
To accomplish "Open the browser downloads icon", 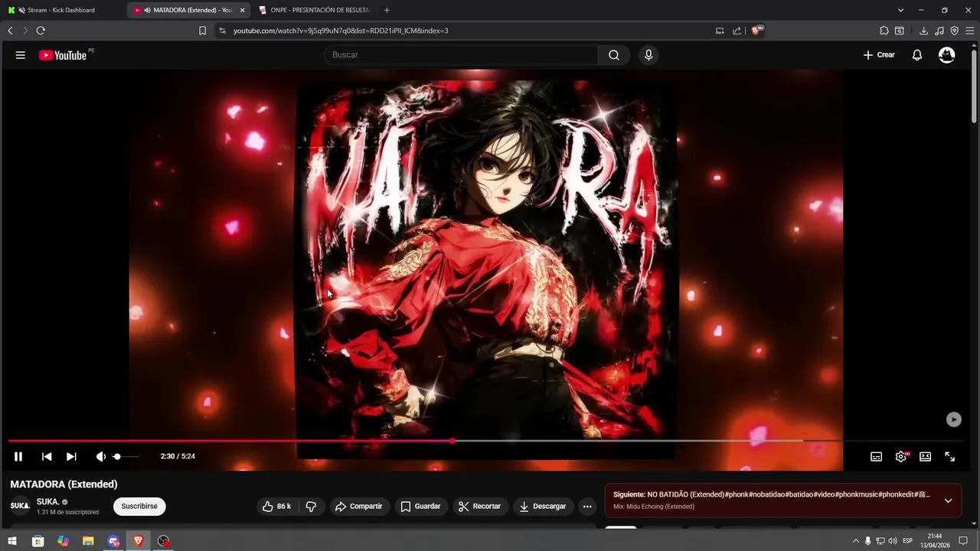I will [923, 31].
